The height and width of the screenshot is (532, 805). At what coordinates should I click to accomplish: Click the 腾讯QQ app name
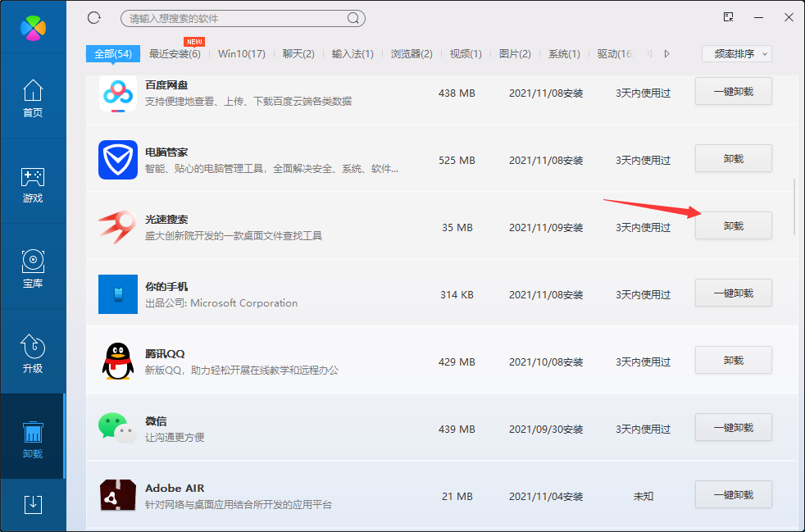(x=165, y=354)
